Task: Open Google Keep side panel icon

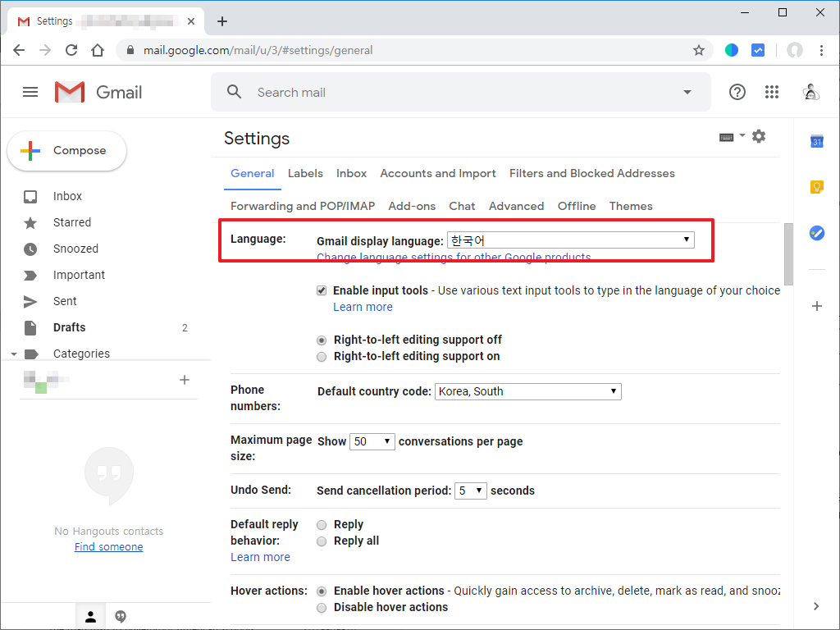Action: 816,187
